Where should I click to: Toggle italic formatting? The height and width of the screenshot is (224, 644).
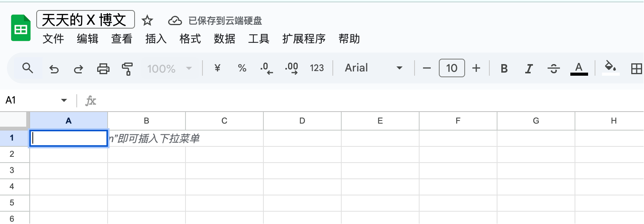pyautogui.click(x=529, y=69)
